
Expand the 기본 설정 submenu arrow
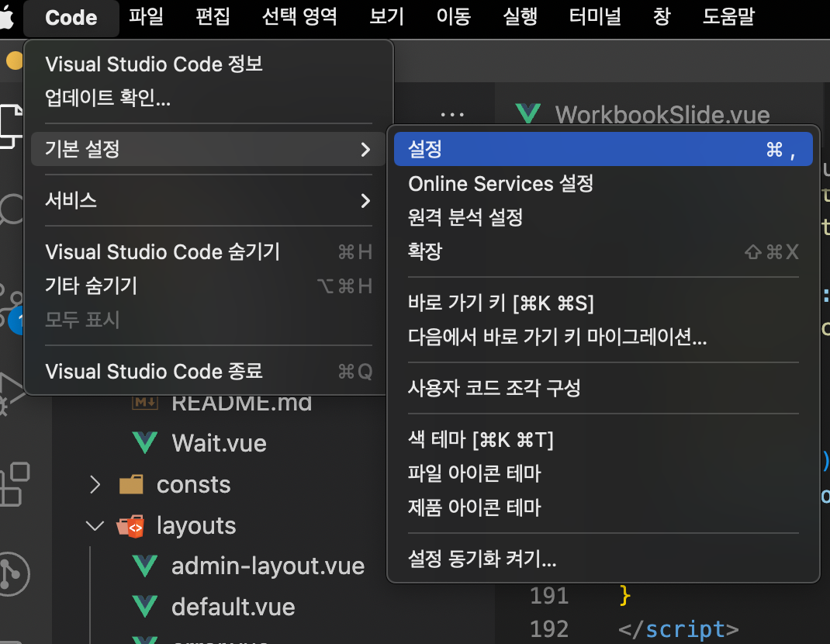pyautogui.click(x=365, y=149)
